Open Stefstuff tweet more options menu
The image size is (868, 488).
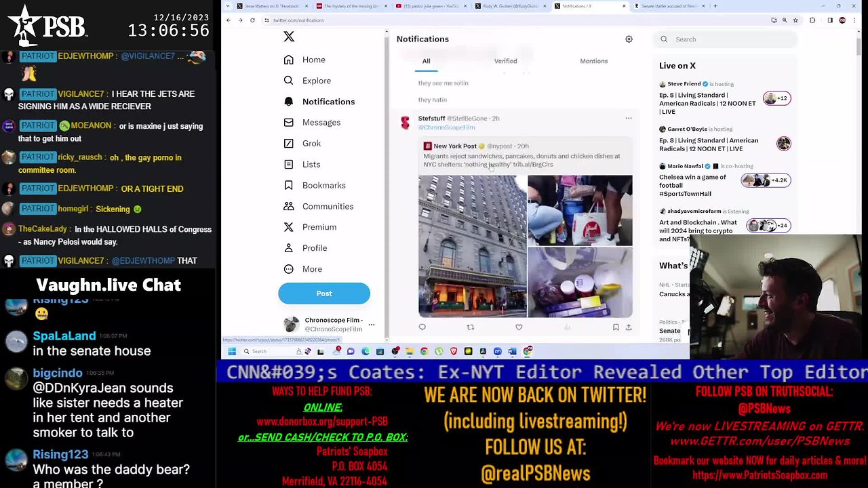[629, 119]
